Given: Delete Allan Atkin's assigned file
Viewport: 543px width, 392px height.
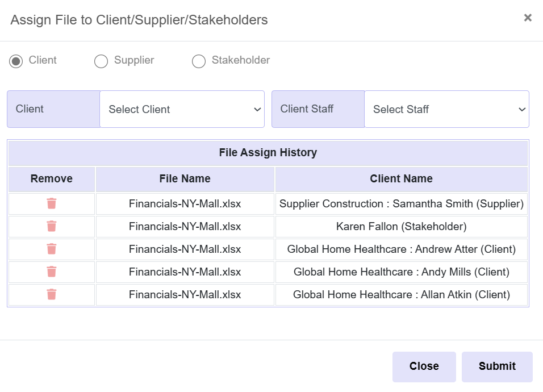Looking at the screenshot, I should point(51,294).
